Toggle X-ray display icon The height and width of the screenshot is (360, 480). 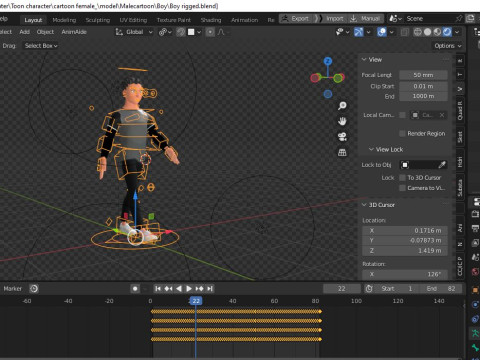[404, 32]
